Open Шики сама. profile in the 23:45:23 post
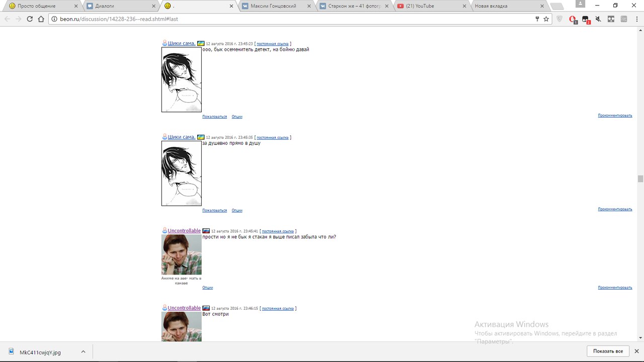 pyautogui.click(x=182, y=43)
